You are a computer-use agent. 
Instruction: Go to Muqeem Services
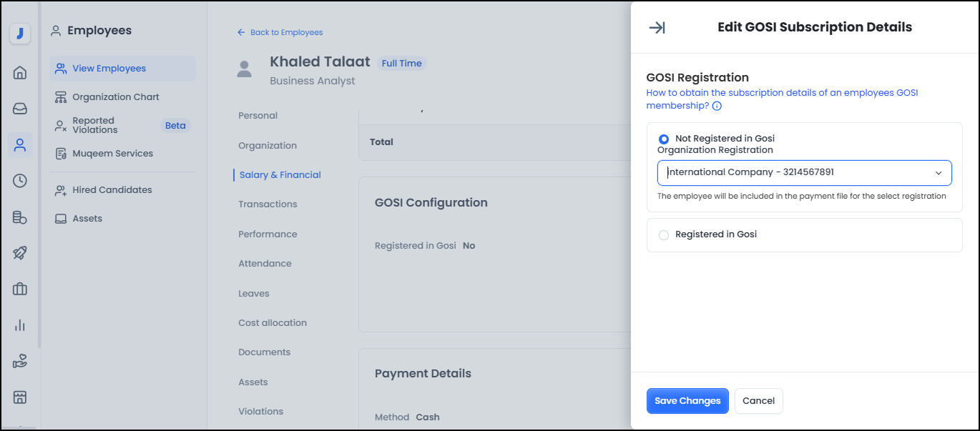click(112, 154)
